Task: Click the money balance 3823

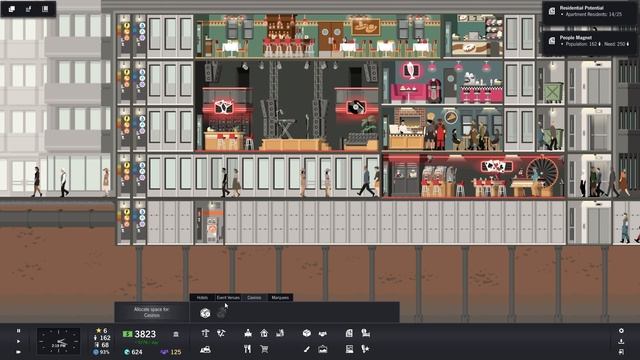Action: (x=140, y=334)
